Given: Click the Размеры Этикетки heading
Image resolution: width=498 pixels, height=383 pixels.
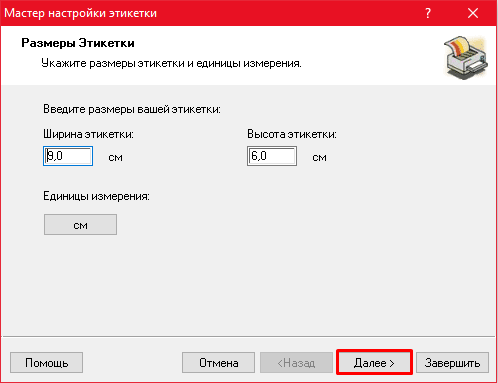Looking at the screenshot, I should 78,43.
